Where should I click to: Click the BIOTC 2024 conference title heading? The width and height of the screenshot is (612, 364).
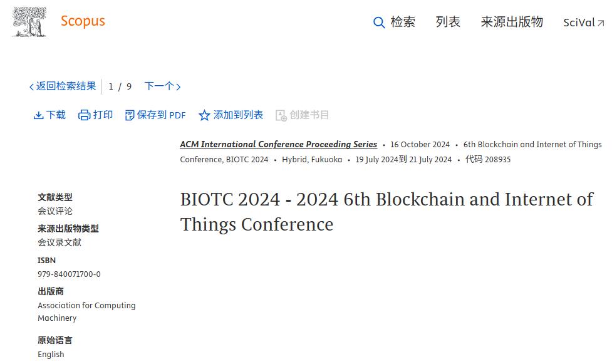point(386,212)
